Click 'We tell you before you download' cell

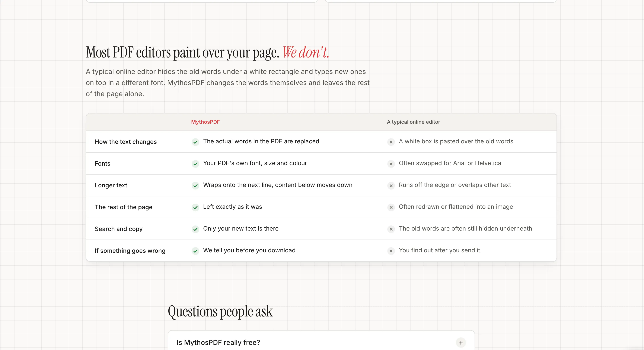tap(249, 250)
